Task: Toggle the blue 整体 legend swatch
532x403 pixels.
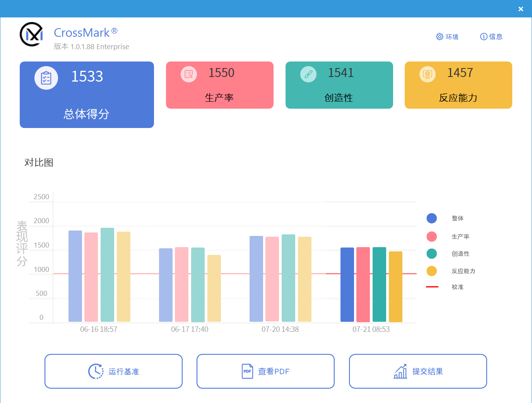Action: (432, 219)
